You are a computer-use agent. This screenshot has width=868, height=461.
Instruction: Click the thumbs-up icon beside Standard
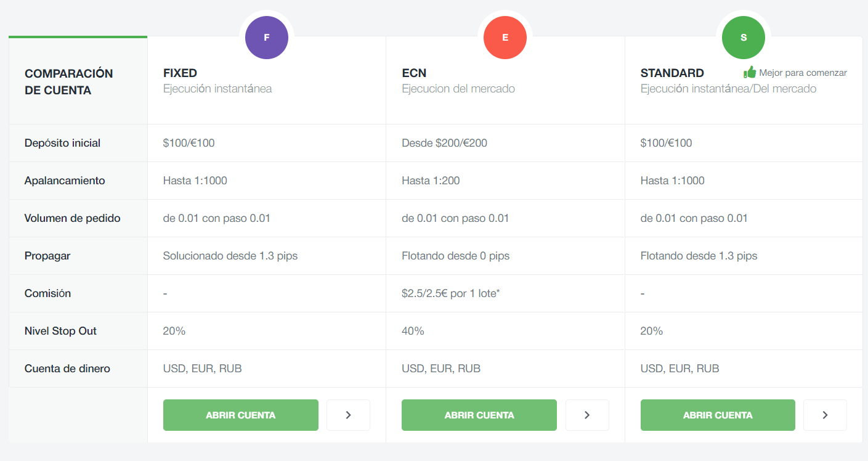750,72
